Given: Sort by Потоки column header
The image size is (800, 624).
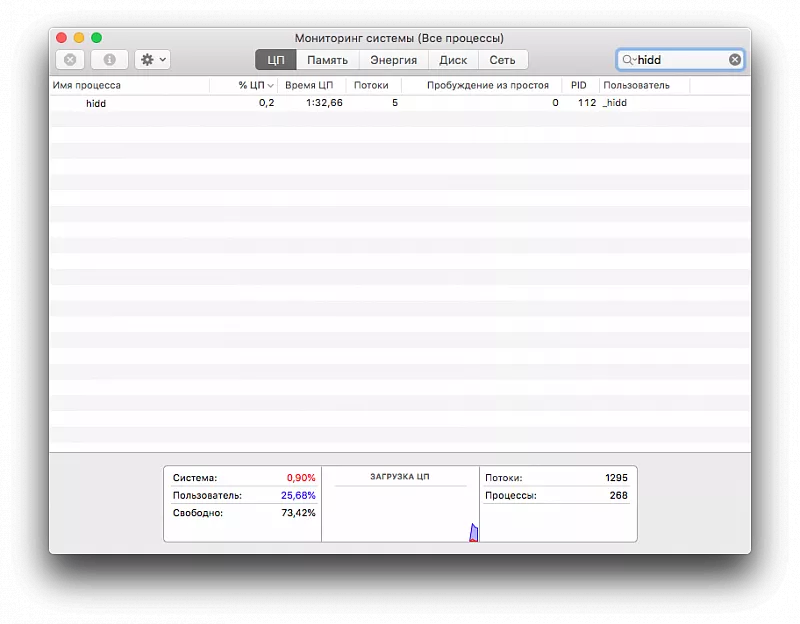Looking at the screenshot, I should [x=371, y=86].
